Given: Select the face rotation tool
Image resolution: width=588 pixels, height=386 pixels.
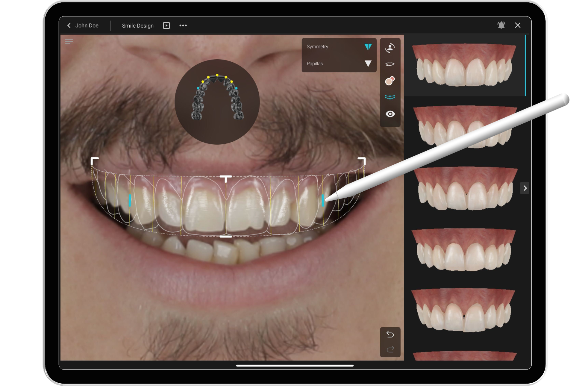Looking at the screenshot, I should tap(390, 49).
